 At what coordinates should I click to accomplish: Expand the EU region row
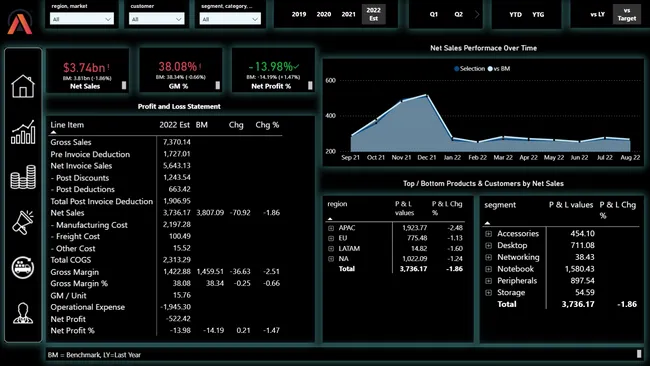coord(331,238)
